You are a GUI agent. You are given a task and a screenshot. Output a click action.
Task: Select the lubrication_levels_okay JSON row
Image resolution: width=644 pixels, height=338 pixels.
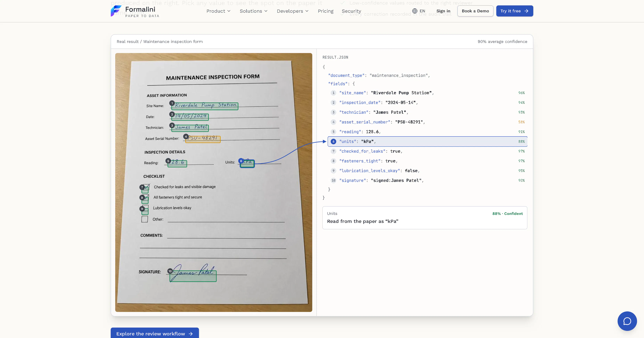click(x=427, y=171)
